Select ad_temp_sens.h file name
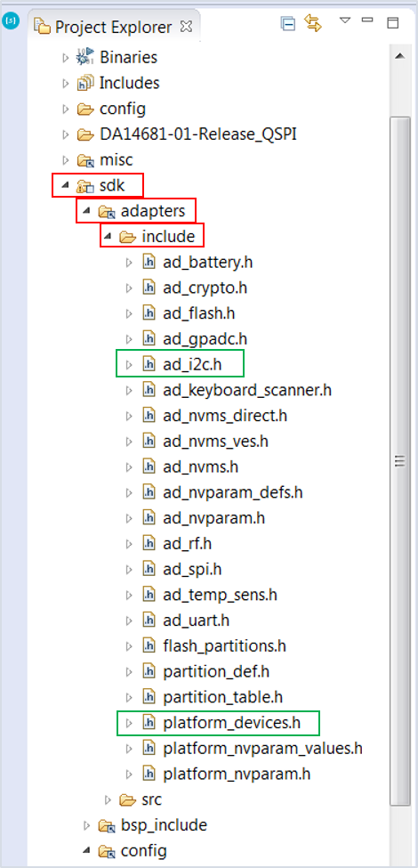This screenshot has height=868, width=418. (220, 596)
